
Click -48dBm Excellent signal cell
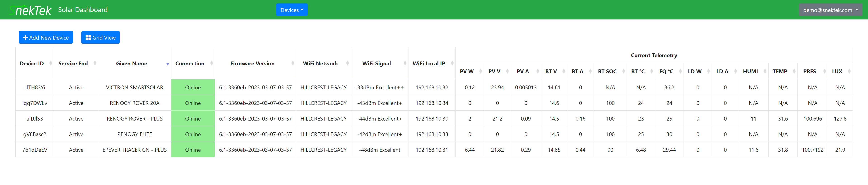(x=380, y=150)
